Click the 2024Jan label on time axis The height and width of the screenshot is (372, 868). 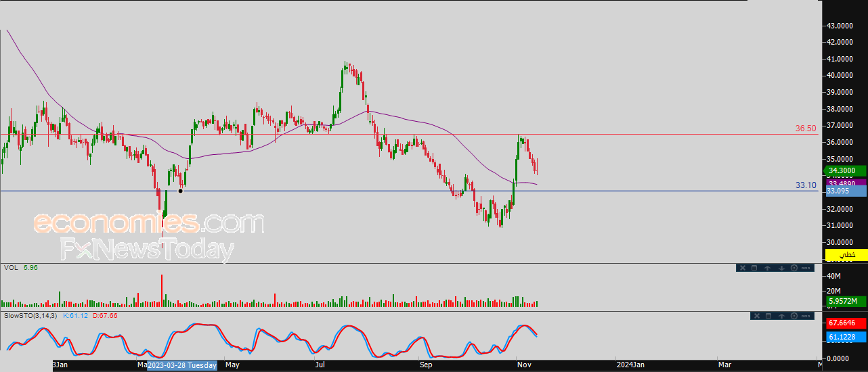630,365
